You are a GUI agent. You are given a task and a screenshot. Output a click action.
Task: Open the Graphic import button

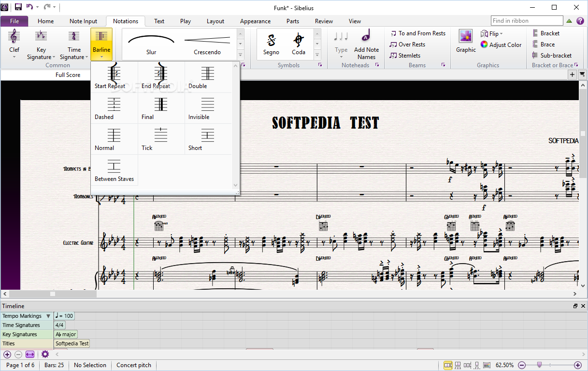[x=466, y=41]
